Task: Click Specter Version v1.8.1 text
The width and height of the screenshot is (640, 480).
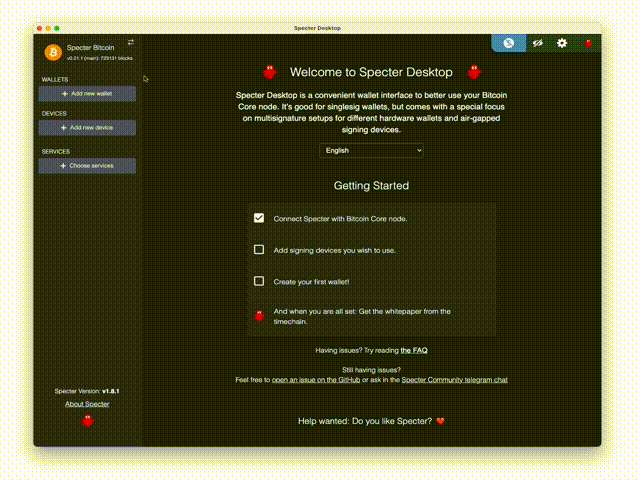Action: (x=87, y=391)
